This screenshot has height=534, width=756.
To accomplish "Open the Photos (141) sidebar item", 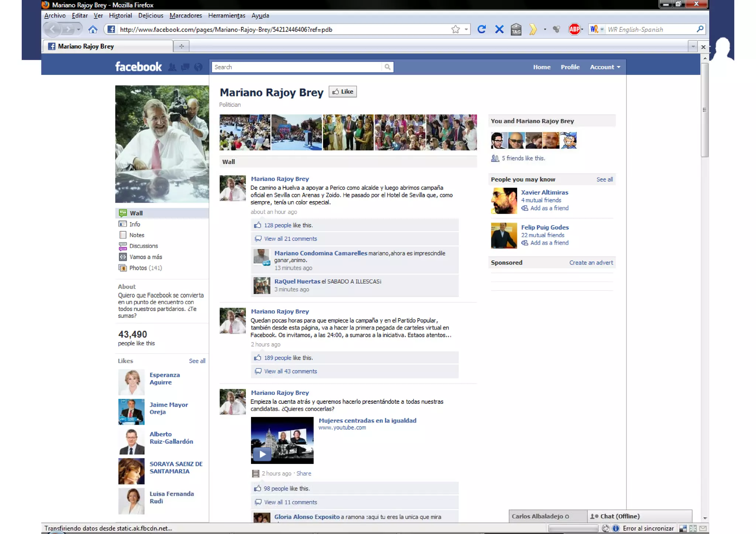I will [x=145, y=268].
